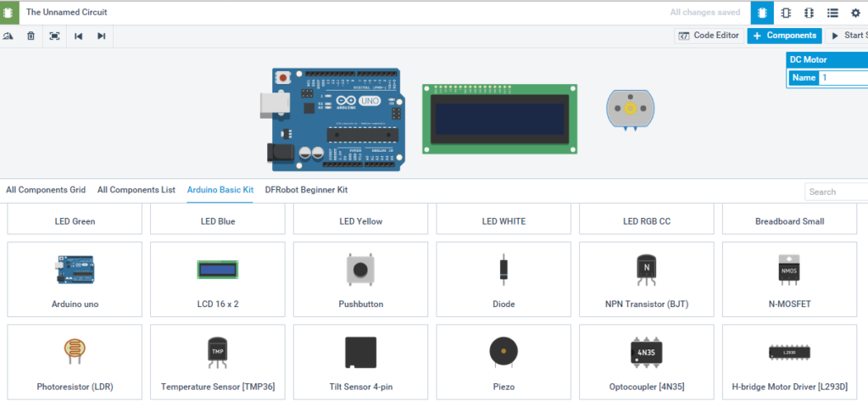Open the PCB view icon
Screen dimensions: 868x407
coord(809,13)
